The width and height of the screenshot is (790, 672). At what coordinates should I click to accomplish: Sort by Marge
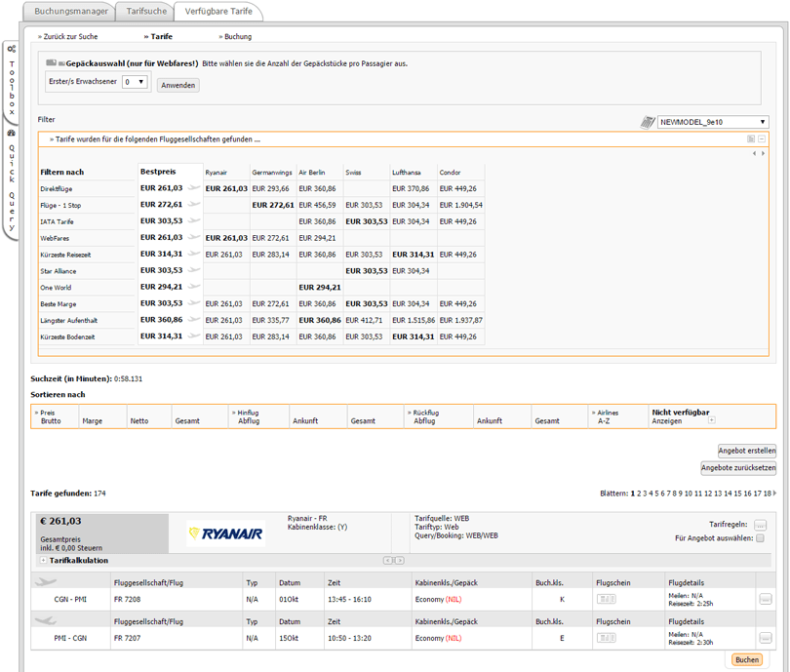[93, 421]
